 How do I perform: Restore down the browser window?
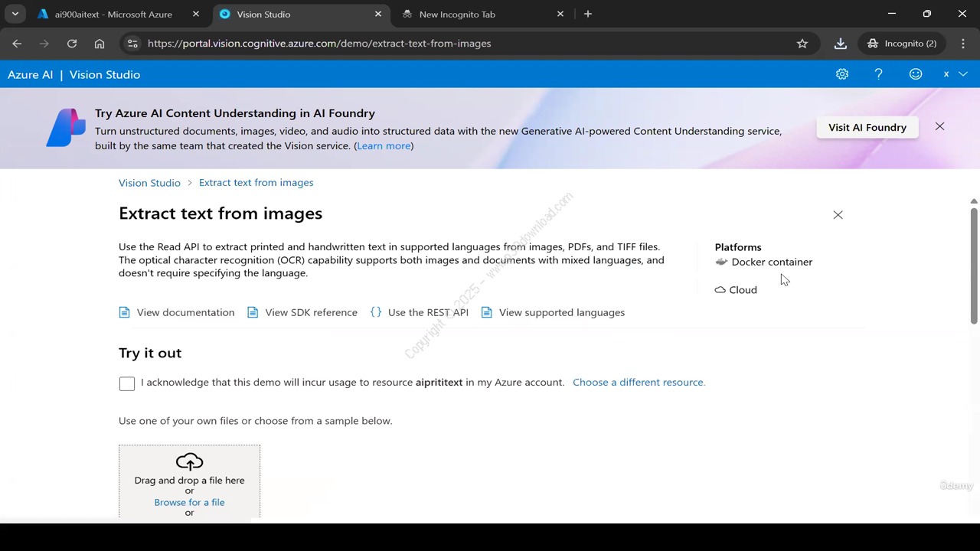927,14
